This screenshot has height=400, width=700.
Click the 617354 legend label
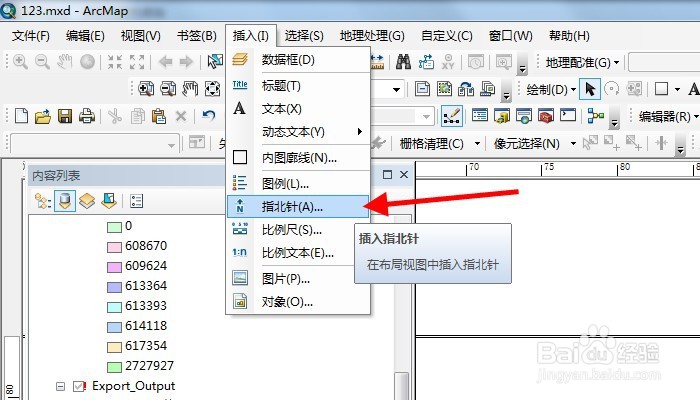click(146, 346)
